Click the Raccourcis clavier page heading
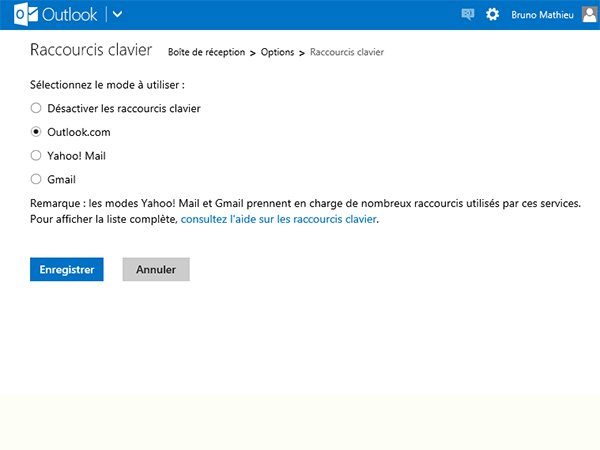The height and width of the screenshot is (450, 600). [91, 50]
